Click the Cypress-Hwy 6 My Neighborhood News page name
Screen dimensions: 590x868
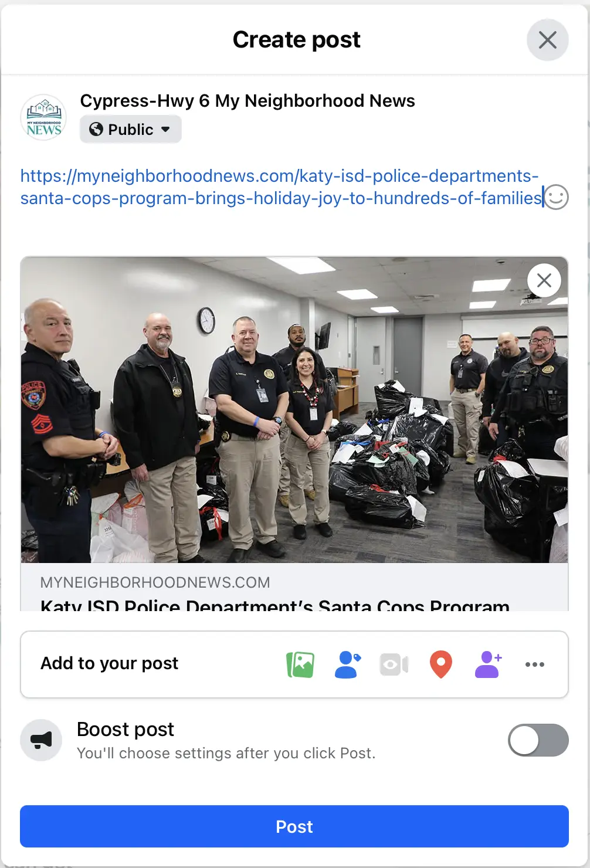coord(247,101)
